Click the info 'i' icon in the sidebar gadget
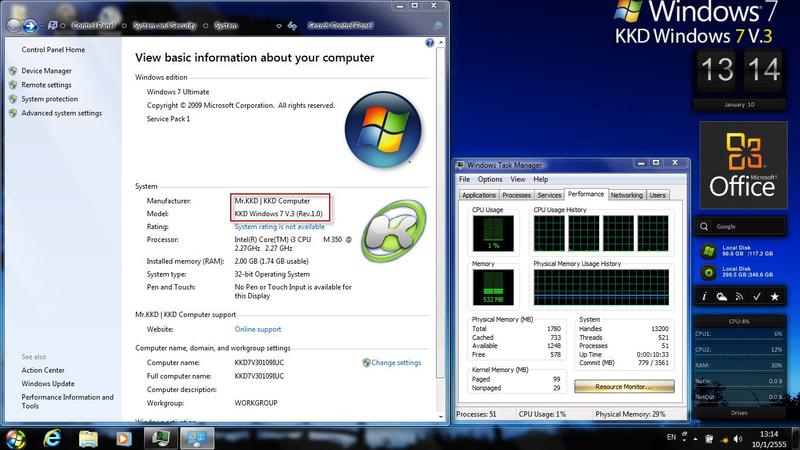Screen dimensions: 800x450 coord(704,296)
